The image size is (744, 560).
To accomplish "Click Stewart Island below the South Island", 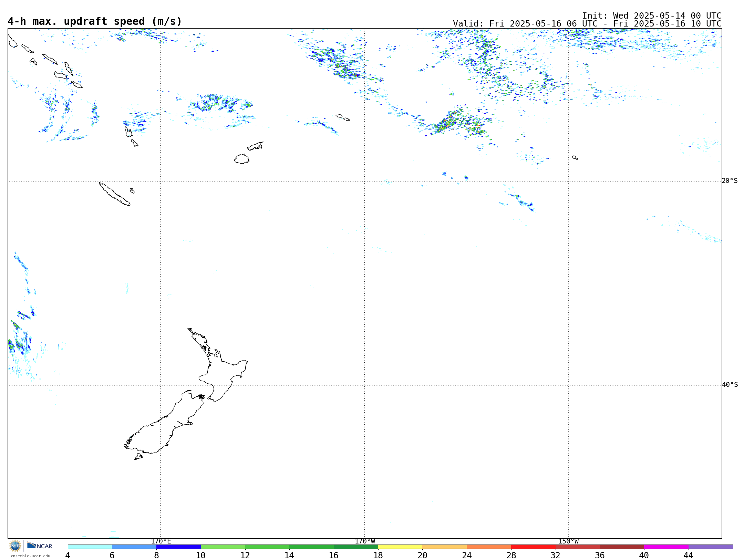I will pyautogui.click(x=138, y=457).
